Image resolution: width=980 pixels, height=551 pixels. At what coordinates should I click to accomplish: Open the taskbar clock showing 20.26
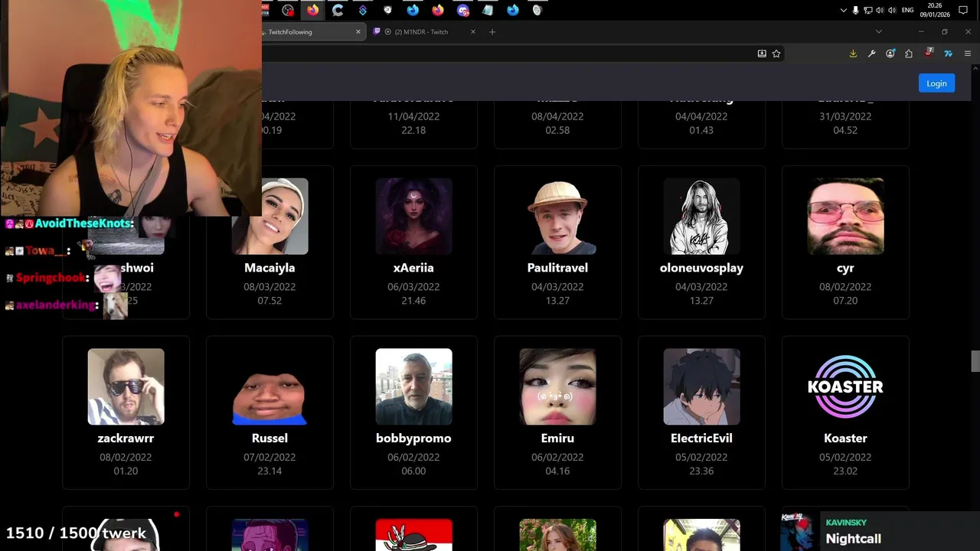[933, 9]
